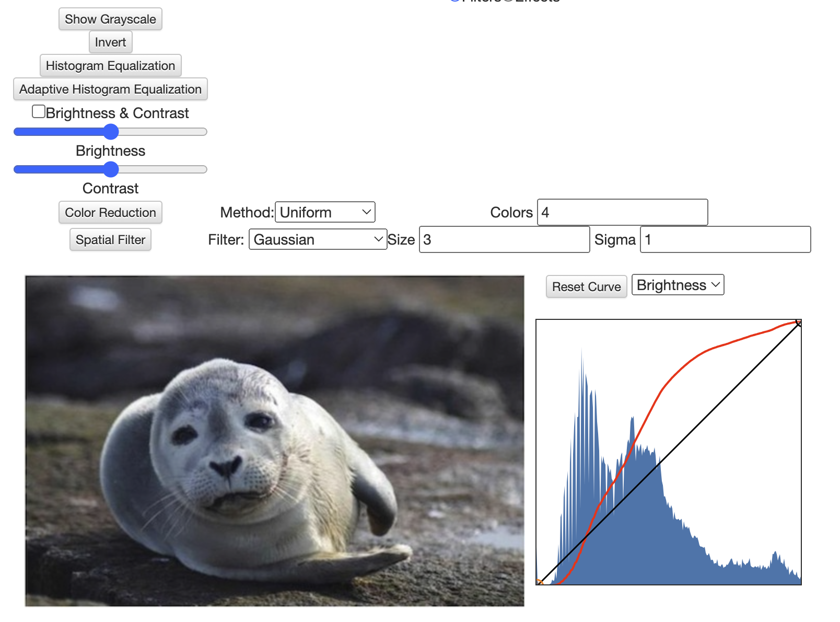Apply Histogram Equalization
This screenshot has width=840, height=622.
110,66
